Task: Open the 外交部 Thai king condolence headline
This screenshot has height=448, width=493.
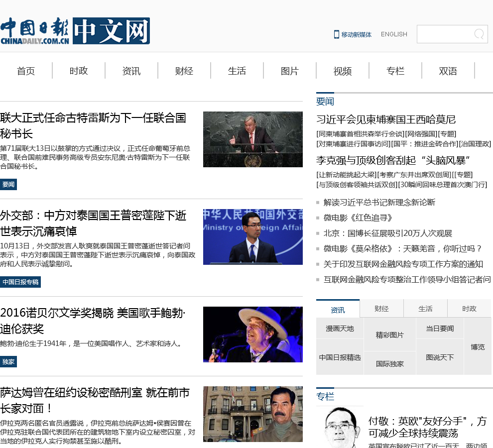Action: point(94,223)
